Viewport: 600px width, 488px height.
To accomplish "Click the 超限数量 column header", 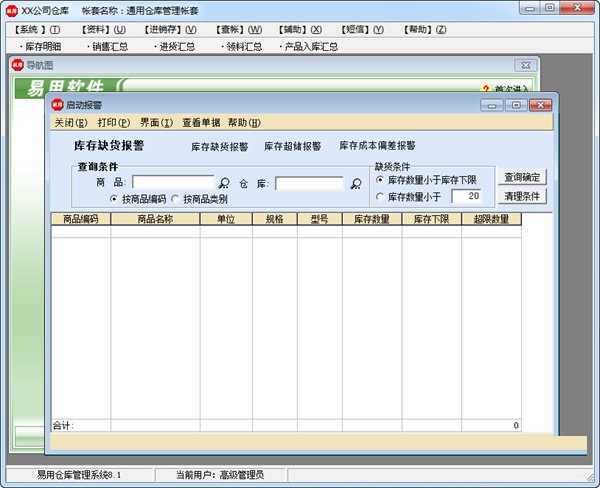I will (x=491, y=219).
